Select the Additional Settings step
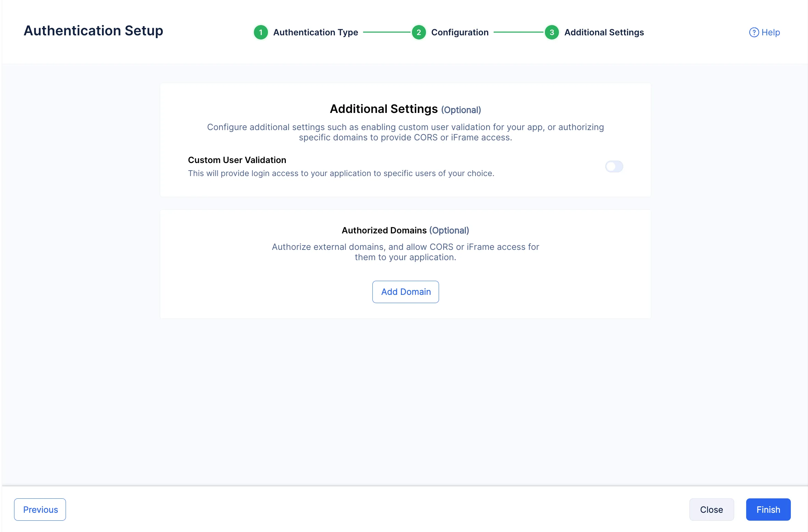808x532 pixels. coord(604,32)
